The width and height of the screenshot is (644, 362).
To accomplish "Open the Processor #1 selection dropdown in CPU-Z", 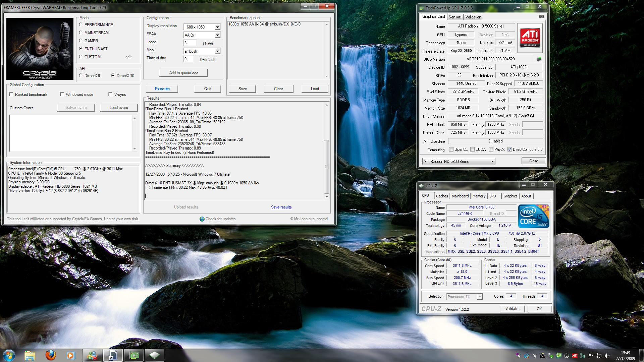I will 464,296.
